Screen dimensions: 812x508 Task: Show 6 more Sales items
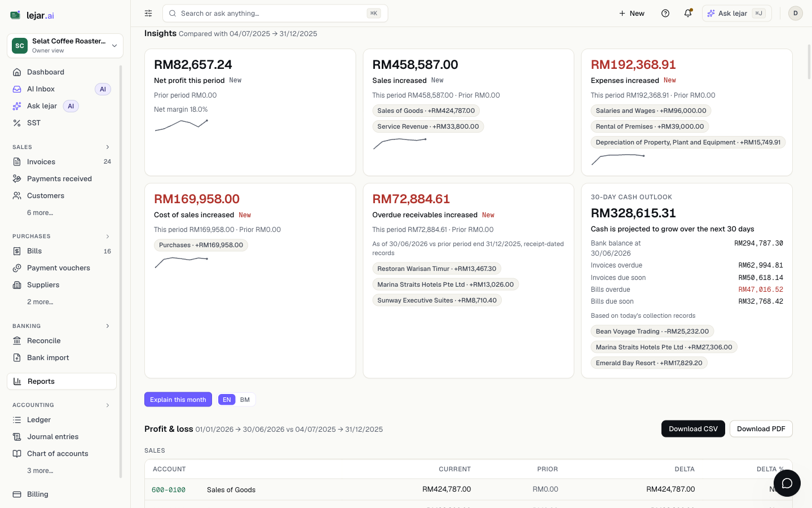[x=40, y=213]
